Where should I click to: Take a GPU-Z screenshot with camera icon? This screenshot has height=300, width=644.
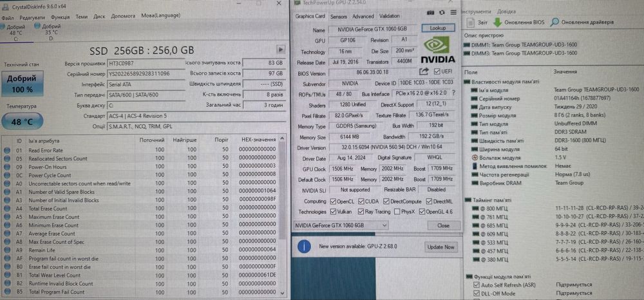[430, 12]
